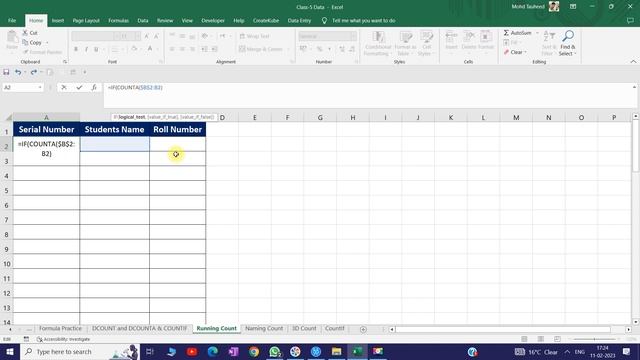640x360 pixels.
Task: Open the font size dropdown
Action: pyautogui.click(x=138, y=36)
